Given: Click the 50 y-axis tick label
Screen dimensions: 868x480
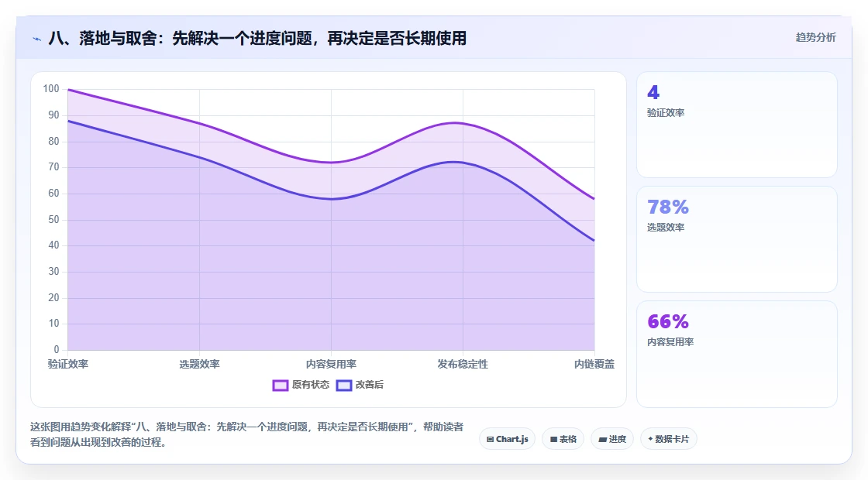Looking at the screenshot, I should (x=53, y=220).
